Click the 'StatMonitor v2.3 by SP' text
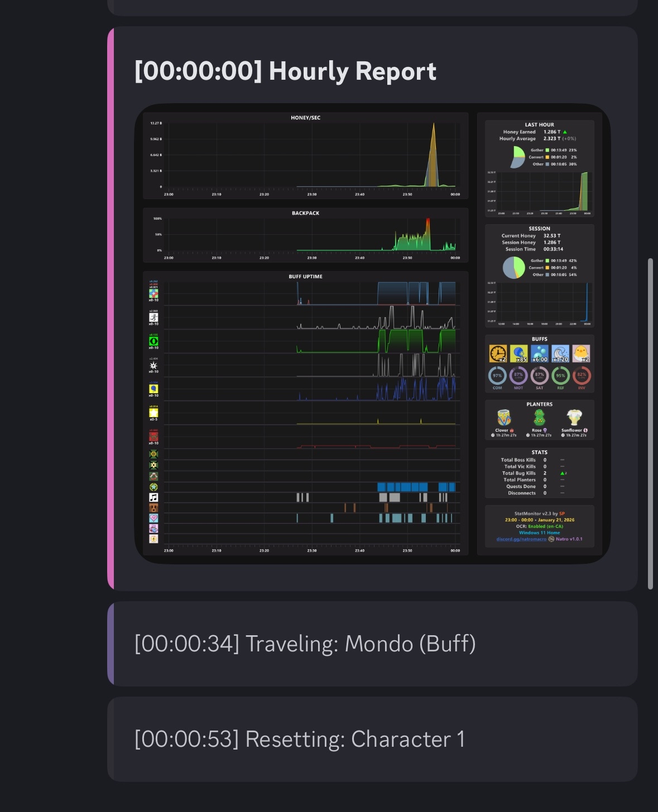The height and width of the screenshot is (812, 658). tap(540, 514)
